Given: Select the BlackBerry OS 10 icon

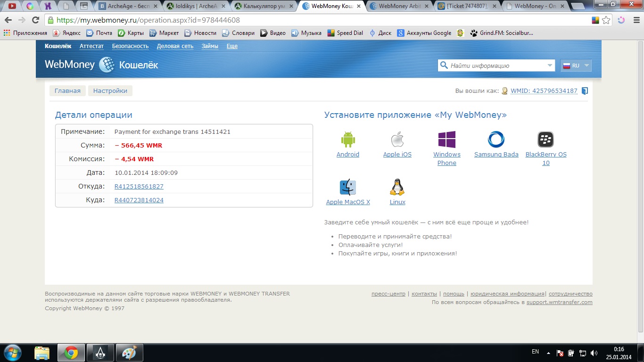Looking at the screenshot, I should tap(546, 140).
